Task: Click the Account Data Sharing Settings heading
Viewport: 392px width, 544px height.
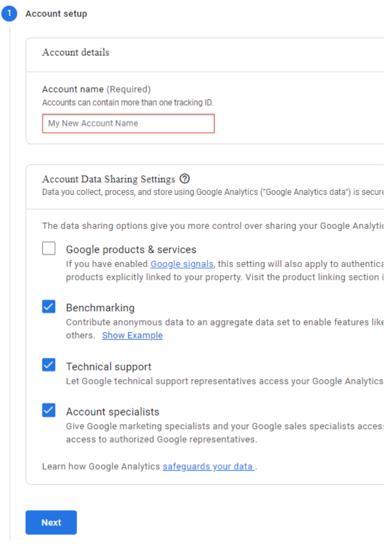Action: tap(109, 179)
